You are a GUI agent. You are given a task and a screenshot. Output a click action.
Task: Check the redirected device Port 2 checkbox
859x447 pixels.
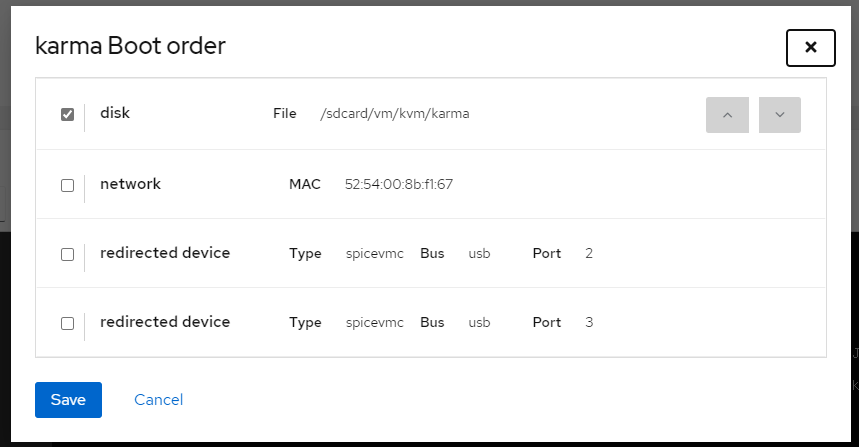[x=67, y=254]
